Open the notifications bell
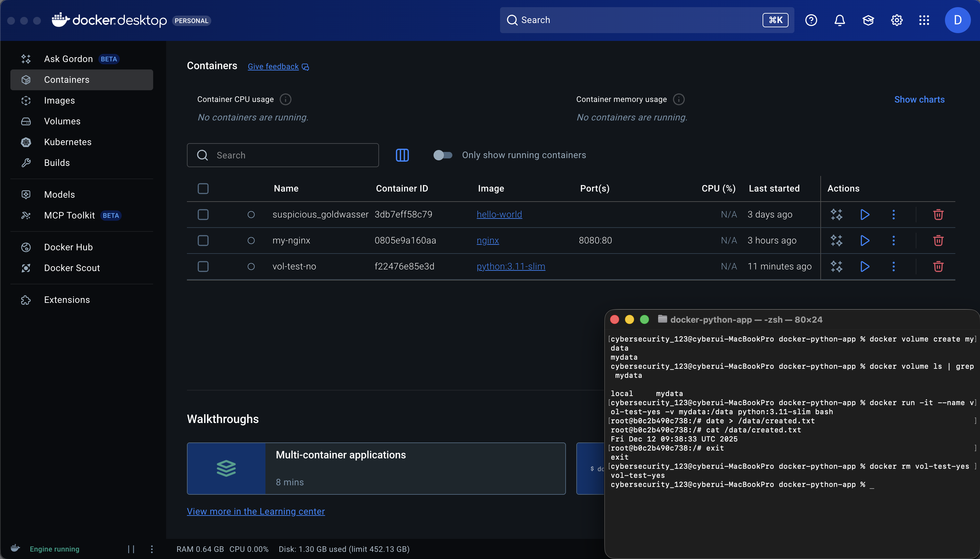Screen dimensions: 980x559 (x=839, y=20)
